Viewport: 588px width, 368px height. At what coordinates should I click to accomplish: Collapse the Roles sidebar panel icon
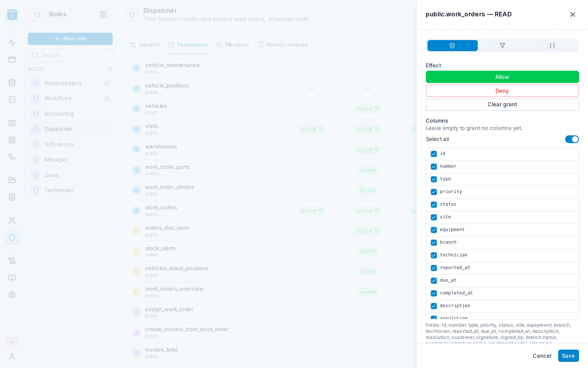pos(103,15)
